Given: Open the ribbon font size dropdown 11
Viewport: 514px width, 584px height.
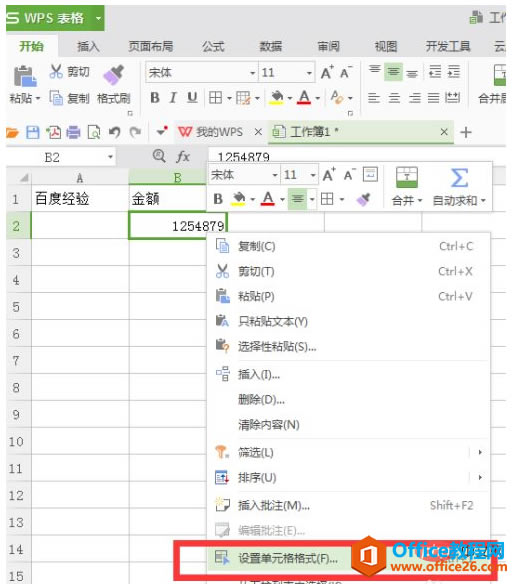Looking at the screenshot, I should (309, 73).
